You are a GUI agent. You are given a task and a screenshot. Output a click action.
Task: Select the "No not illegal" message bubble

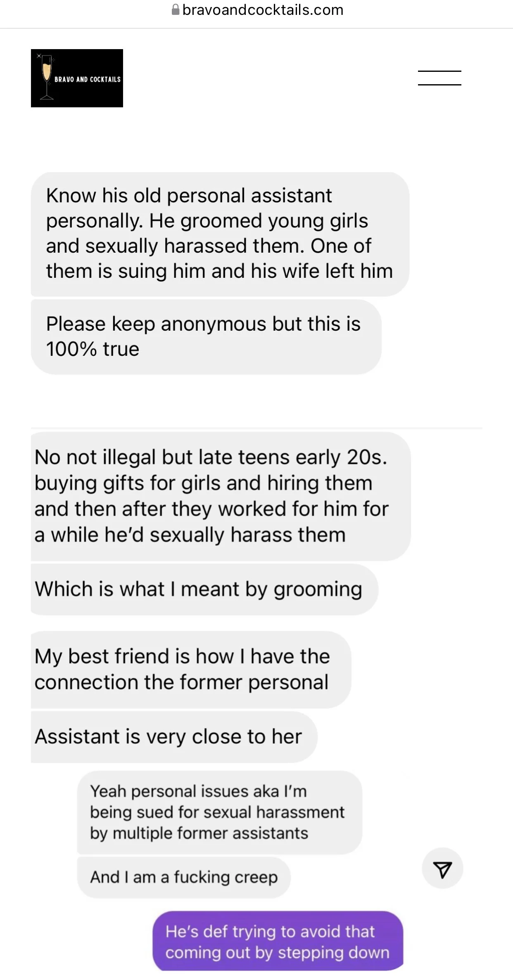point(221,496)
